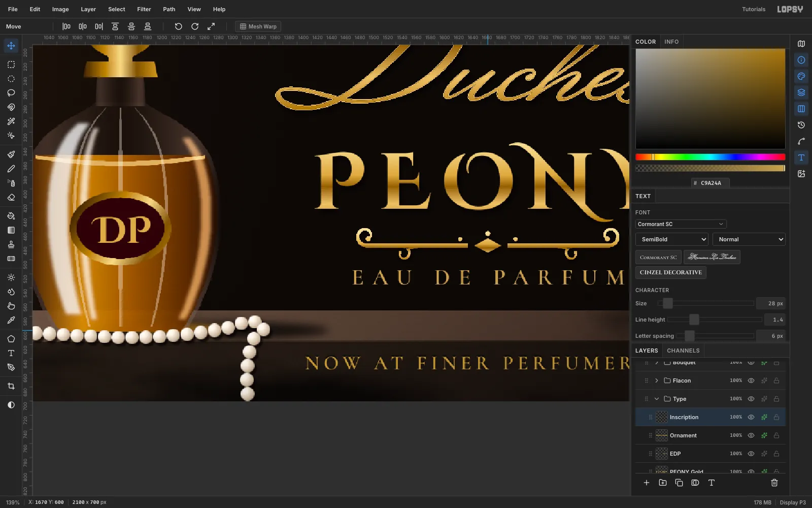Select the Clone Stamp tool

coord(11,244)
